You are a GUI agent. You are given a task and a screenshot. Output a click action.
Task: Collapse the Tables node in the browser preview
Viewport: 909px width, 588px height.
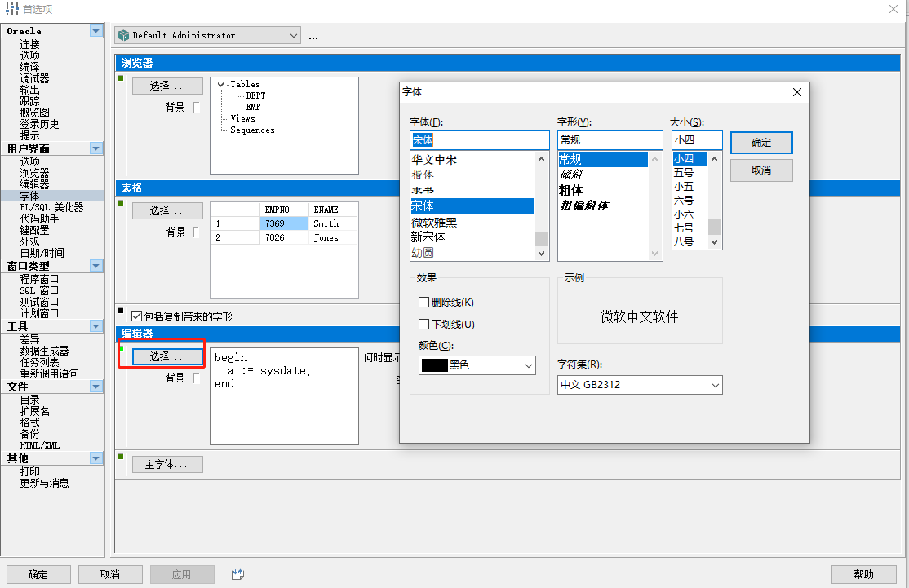click(x=220, y=84)
